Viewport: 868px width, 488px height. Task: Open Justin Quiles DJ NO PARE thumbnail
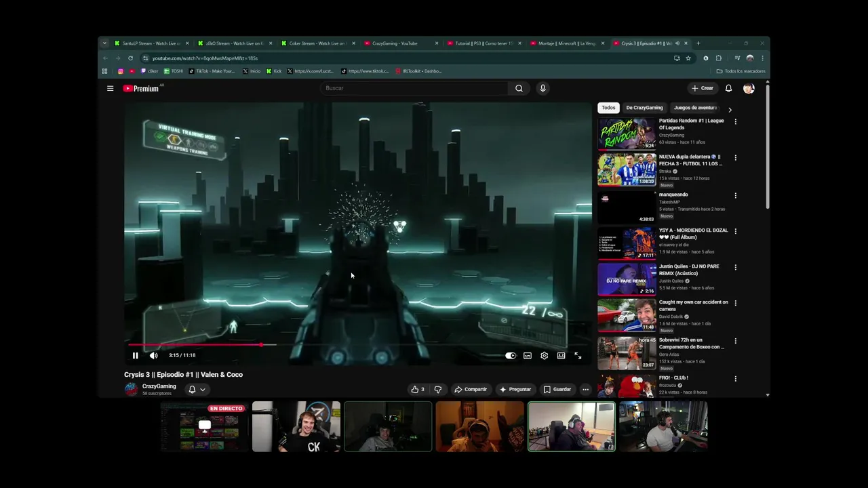(627, 279)
